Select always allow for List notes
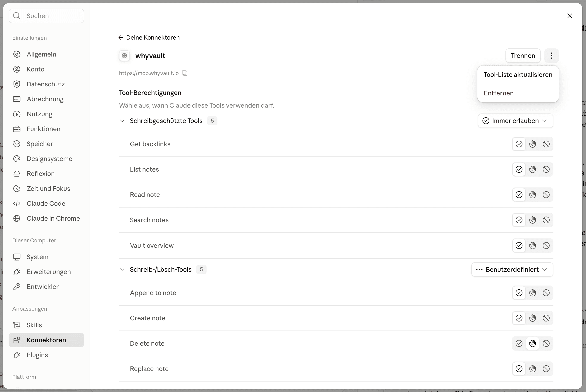Viewport: 586px width, 392px height. tap(519, 169)
